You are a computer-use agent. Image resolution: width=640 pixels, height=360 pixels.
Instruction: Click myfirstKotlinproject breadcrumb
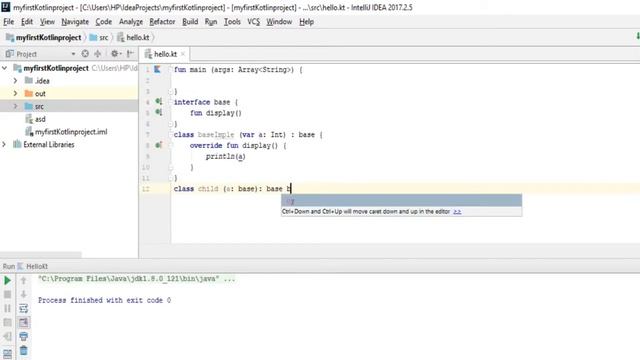pyautogui.click(x=44, y=38)
